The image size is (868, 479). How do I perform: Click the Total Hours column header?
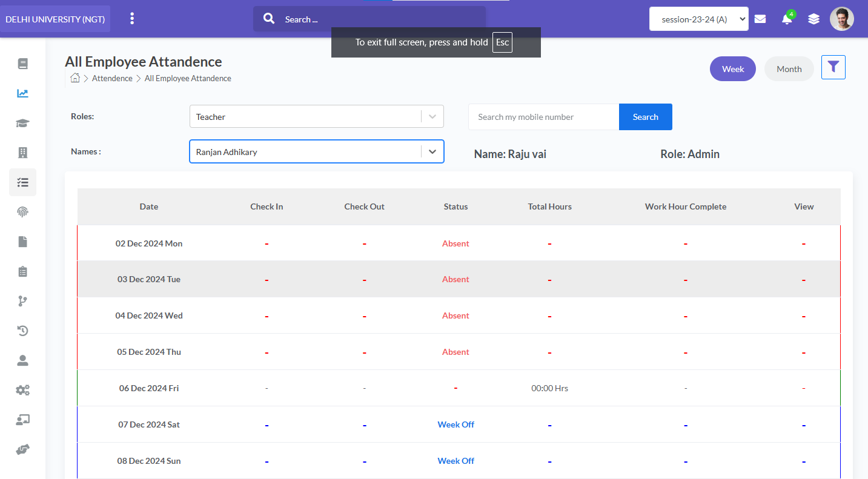(x=550, y=206)
